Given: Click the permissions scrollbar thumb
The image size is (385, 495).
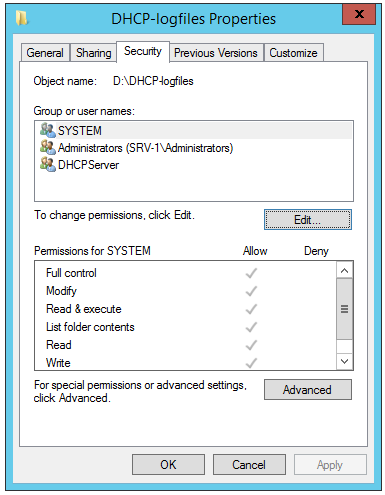Looking at the screenshot, I should 344,309.
